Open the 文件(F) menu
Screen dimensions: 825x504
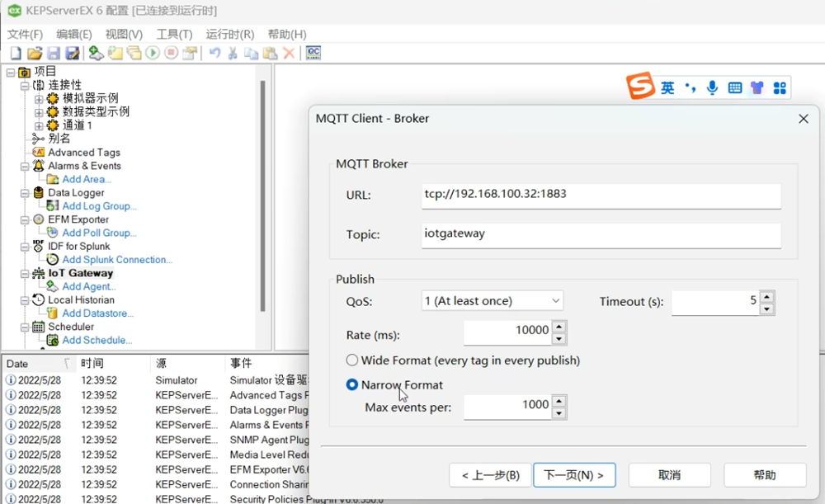[25, 34]
